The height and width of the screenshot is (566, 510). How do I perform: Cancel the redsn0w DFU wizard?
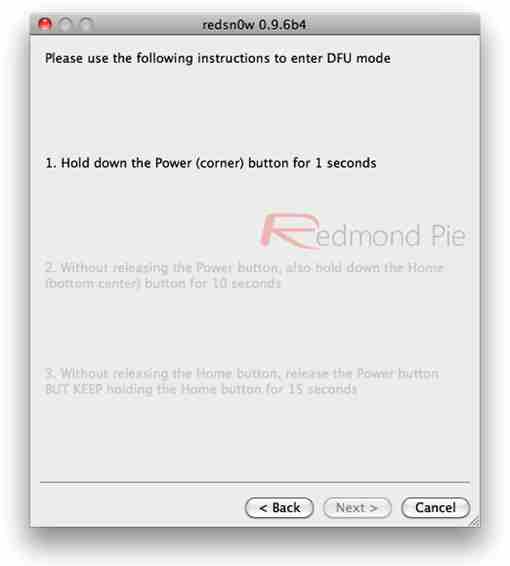tap(435, 508)
